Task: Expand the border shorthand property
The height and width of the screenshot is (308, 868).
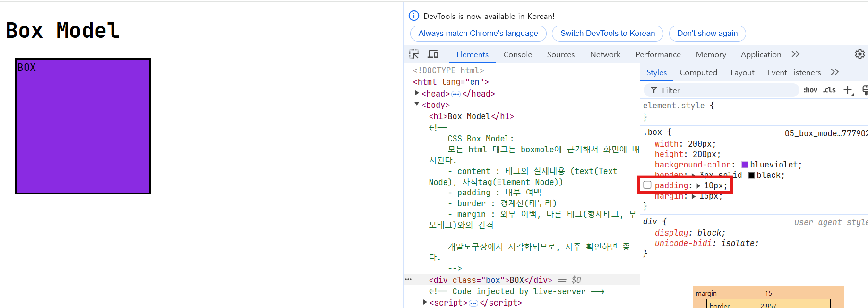Action: [694, 175]
